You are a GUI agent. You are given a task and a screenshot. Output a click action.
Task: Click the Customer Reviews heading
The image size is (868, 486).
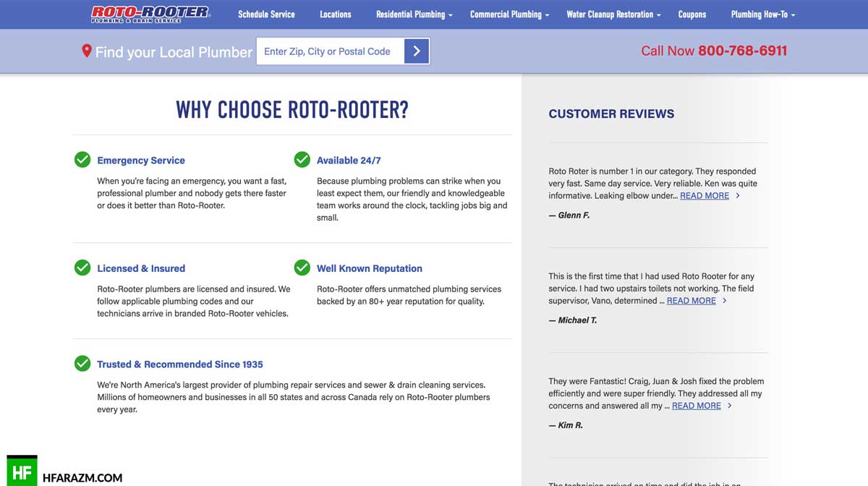(x=611, y=114)
